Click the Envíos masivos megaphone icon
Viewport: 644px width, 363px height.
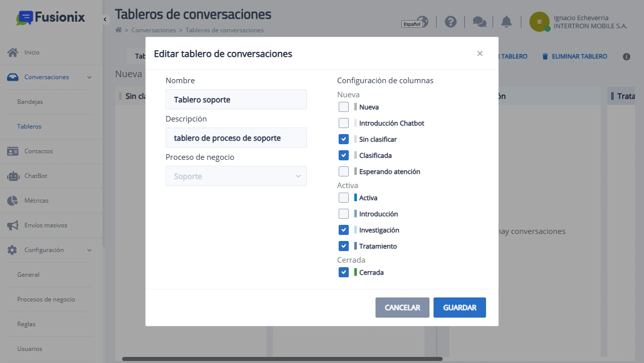pos(13,225)
